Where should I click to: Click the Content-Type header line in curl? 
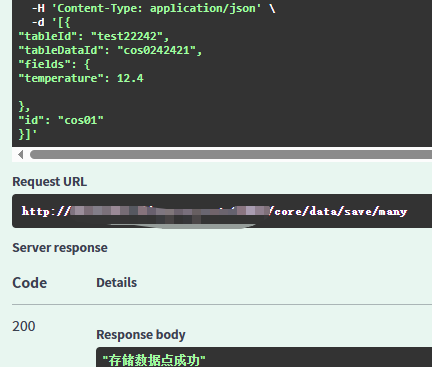coord(153,8)
